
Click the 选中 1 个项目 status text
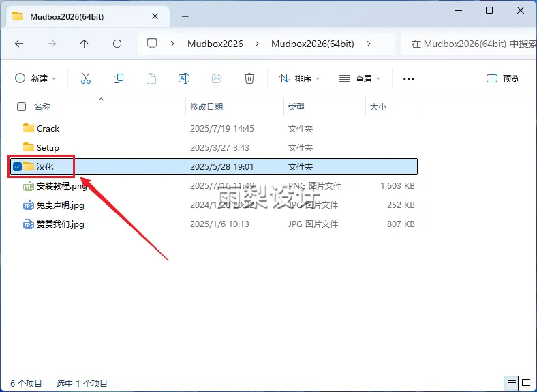pos(82,383)
